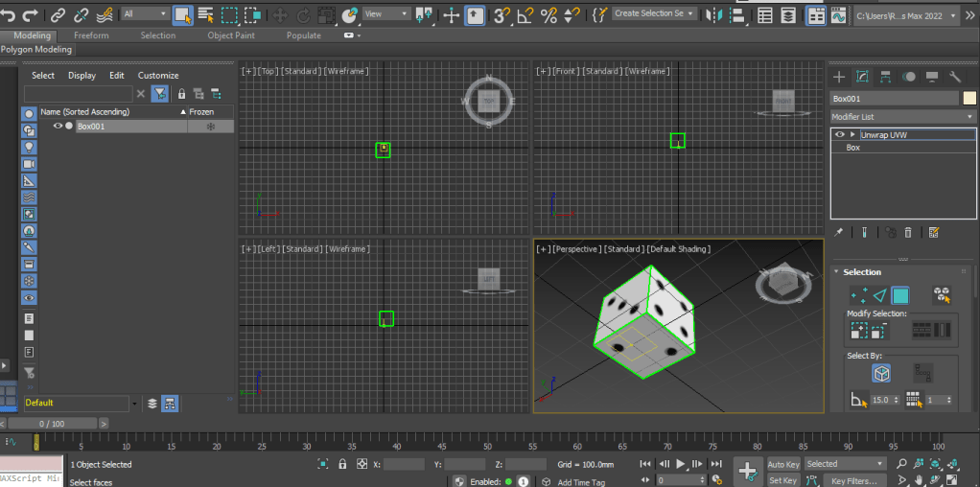The image size is (980, 487).
Task: Open the Utilities wrench tab
Action: tap(954, 77)
